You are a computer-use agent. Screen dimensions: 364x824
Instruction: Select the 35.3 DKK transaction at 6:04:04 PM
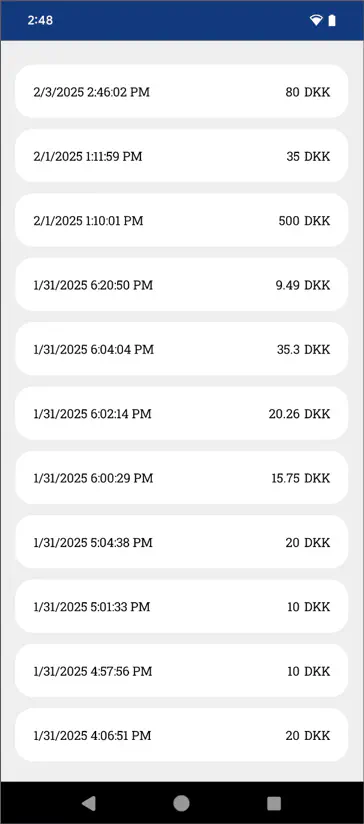coord(182,349)
